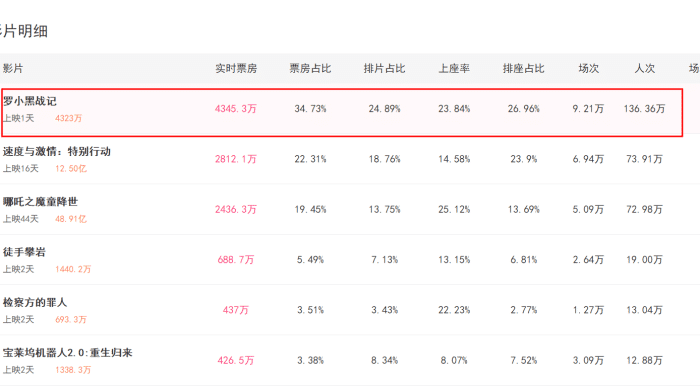Click the 影片明细 section heading
This screenshot has width=700, height=387.
point(24,31)
